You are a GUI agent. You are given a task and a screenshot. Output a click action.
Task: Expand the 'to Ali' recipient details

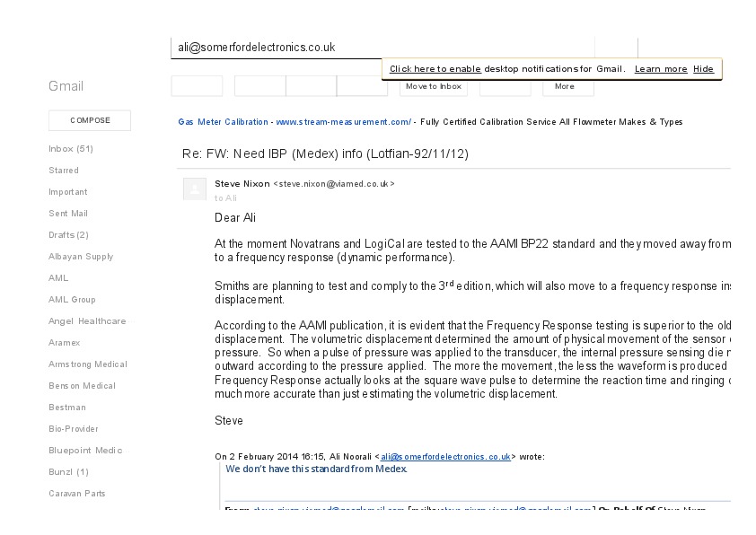226,197
